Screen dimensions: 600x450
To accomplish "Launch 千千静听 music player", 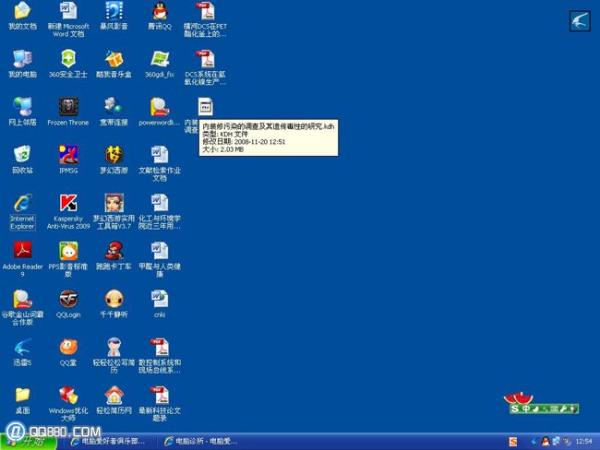I will coord(114,298).
